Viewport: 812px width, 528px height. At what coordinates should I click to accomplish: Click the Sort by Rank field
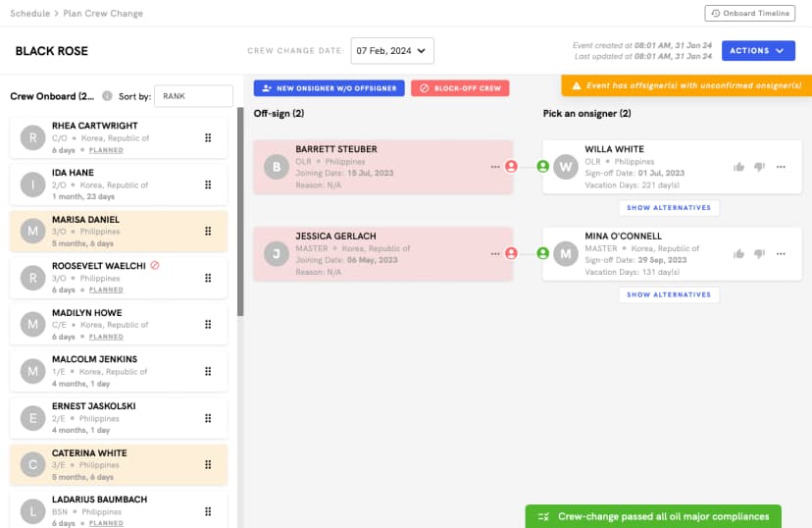click(x=193, y=96)
